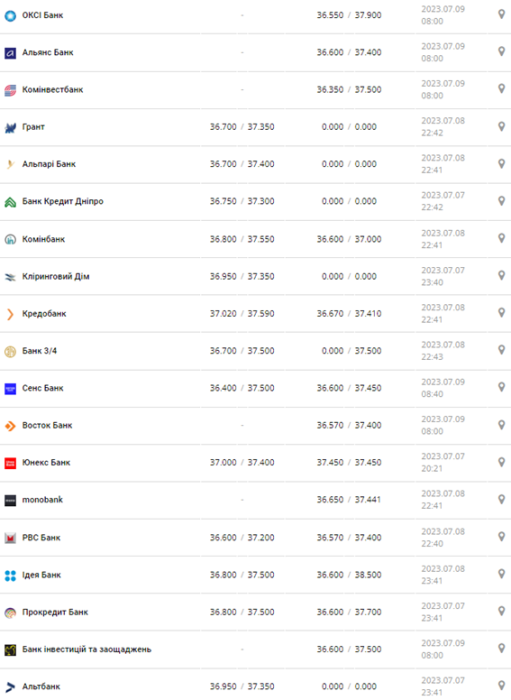Click РВС Банк cash rate 36.600 / 37.200
511x700 pixels.
coord(242,538)
